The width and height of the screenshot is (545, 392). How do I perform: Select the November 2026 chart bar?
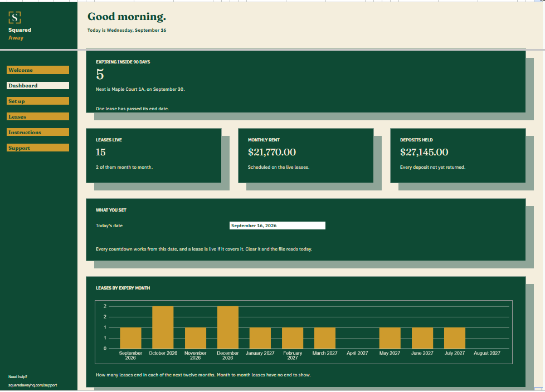pos(196,338)
